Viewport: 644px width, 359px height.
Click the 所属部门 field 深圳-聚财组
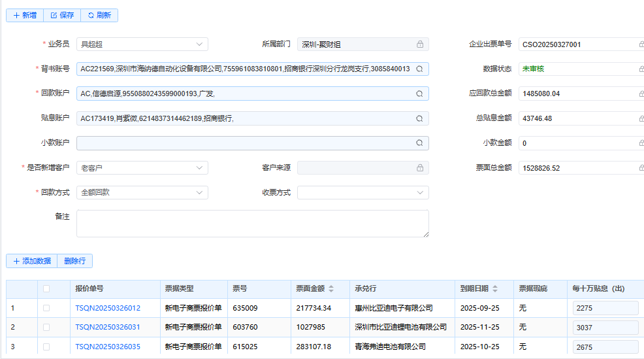tap(363, 44)
